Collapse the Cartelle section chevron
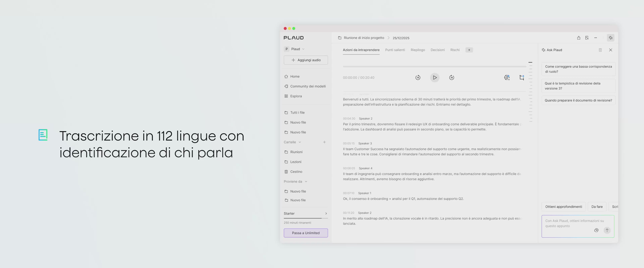The height and width of the screenshot is (268, 644). (300, 142)
